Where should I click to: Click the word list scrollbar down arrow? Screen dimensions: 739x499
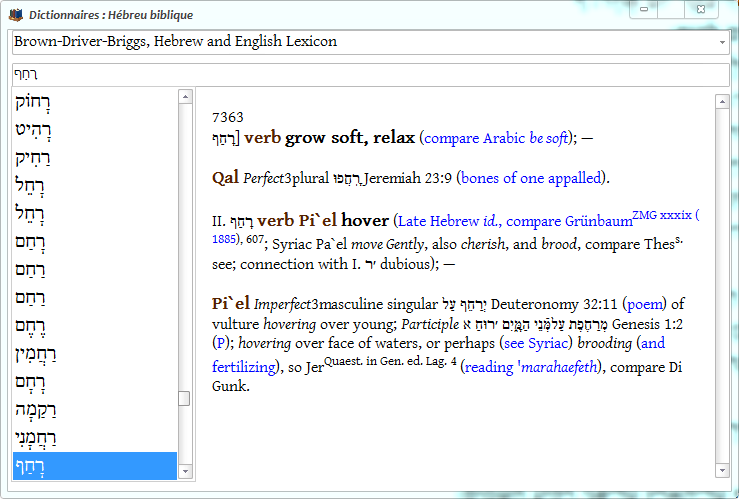pos(185,471)
